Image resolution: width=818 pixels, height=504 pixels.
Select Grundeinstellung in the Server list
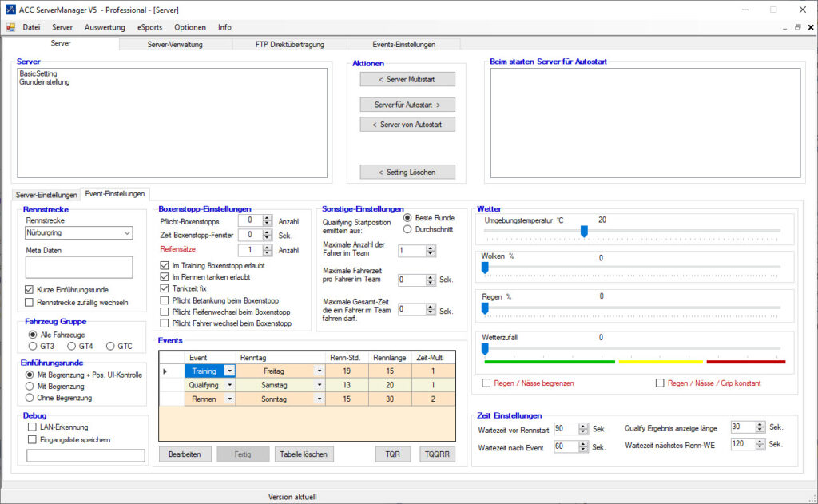45,82
